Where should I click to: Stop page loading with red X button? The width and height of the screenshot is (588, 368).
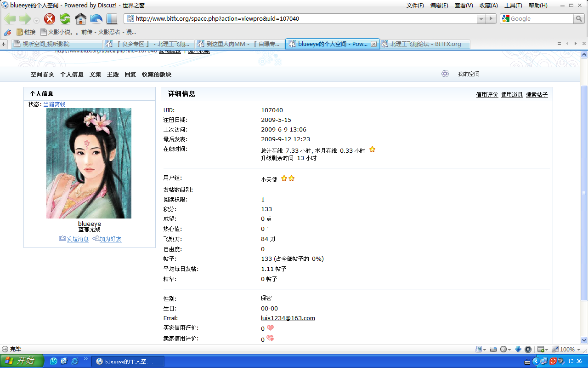click(50, 19)
